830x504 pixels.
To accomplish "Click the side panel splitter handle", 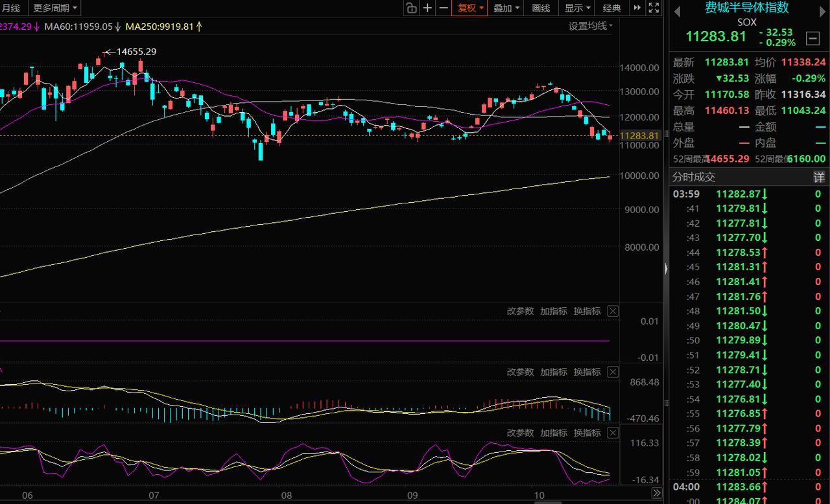I will coord(666,268).
